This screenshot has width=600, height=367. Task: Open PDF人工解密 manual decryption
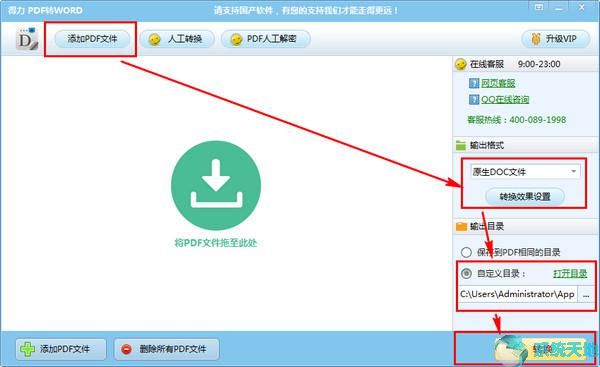266,39
